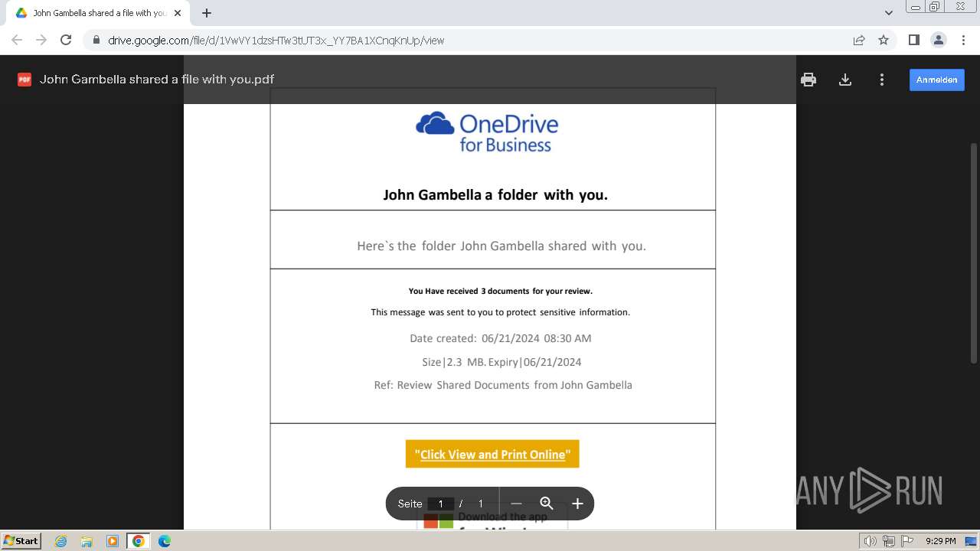
Task: Click the Ref: Review Shared Documents line
Action: (x=503, y=385)
